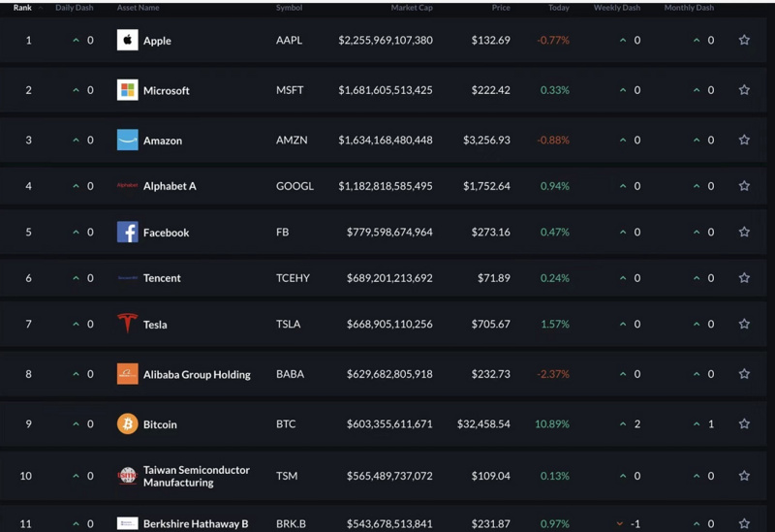Open the Alphabet A asset link
Screen dimensions: 775x532
click(x=170, y=186)
